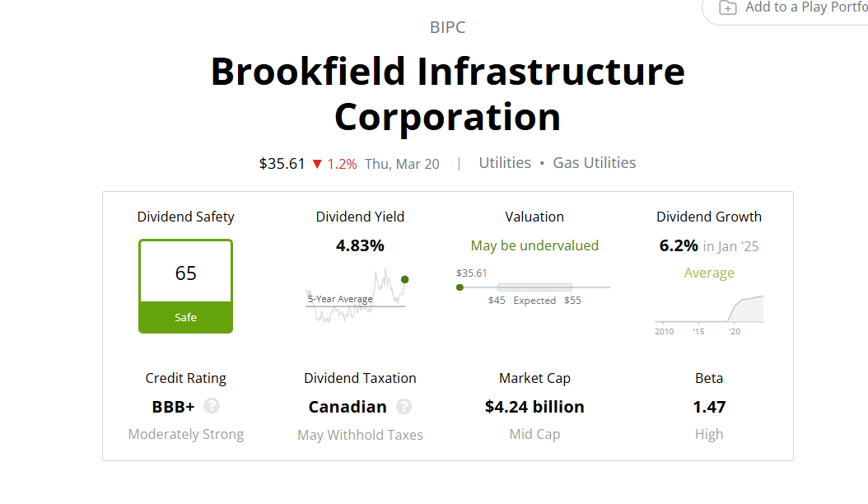Click the Dividend Safety score 65 box
This screenshot has height=504, width=868.
pyautogui.click(x=185, y=273)
